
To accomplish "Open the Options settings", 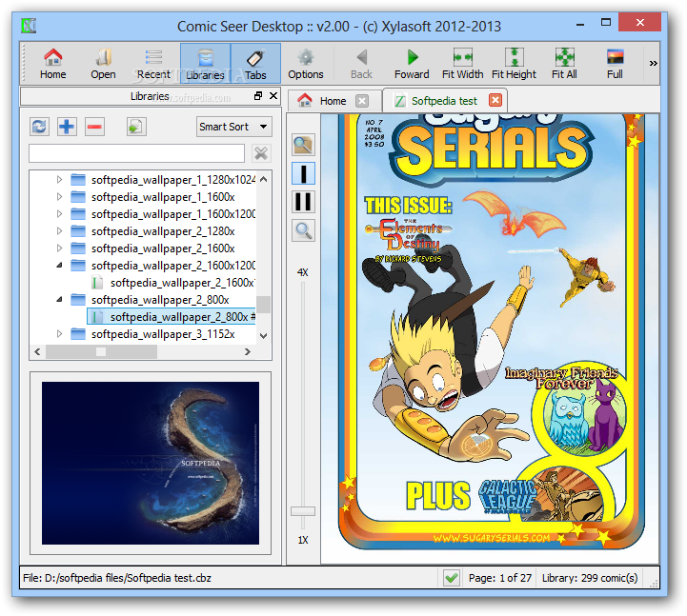I will 305,64.
